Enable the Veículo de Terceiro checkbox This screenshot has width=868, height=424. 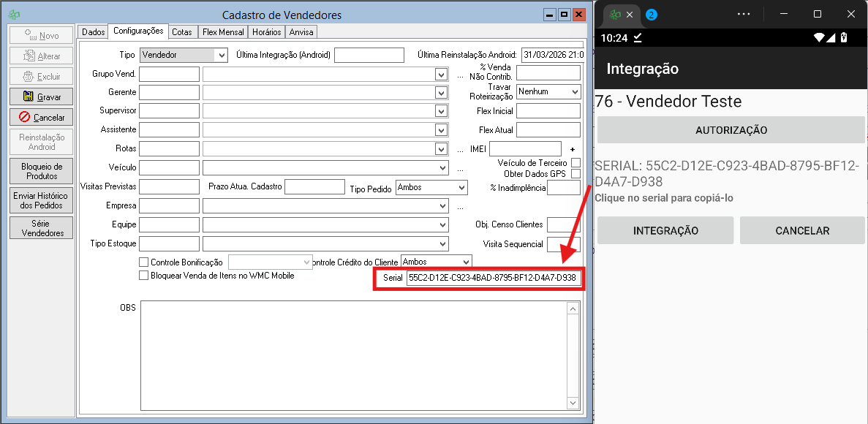pyautogui.click(x=575, y=163)
